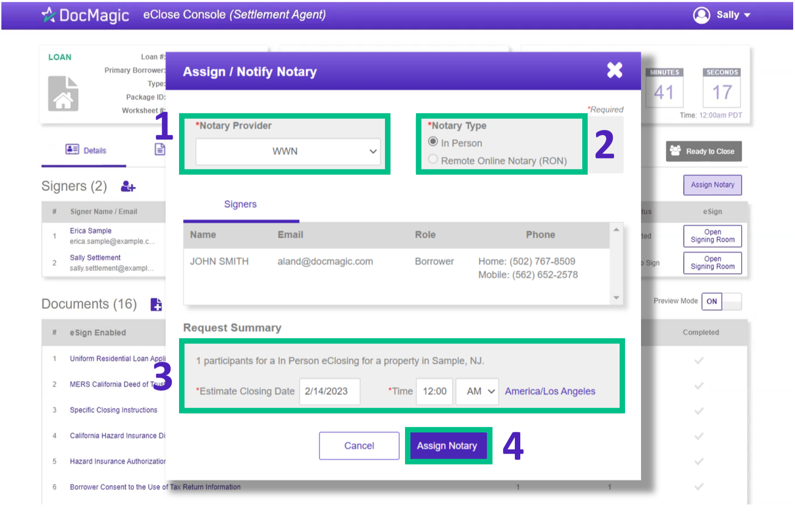
Task: Click the user avatar icon
Action: point(702,15)
